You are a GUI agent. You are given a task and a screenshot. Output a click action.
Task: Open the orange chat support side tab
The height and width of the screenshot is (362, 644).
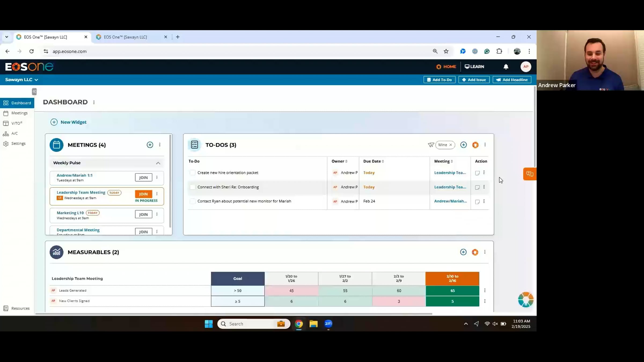point(530,174)
